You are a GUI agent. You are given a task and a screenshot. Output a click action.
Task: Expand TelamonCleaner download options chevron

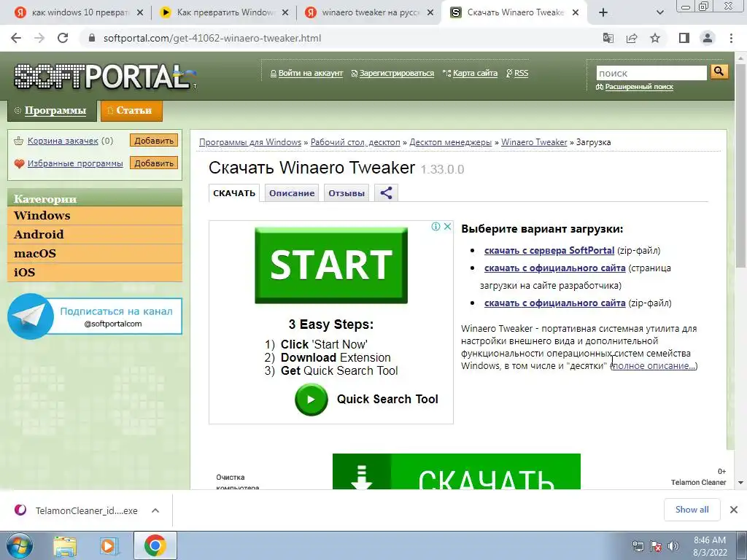(x=155, y=510)
